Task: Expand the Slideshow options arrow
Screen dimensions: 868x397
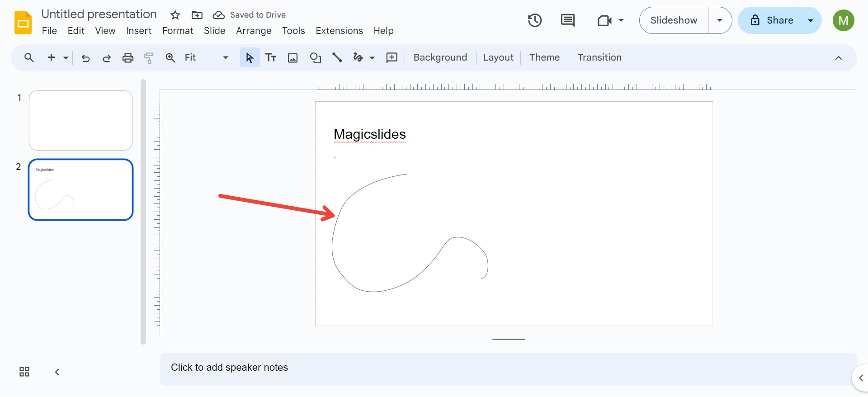Action: (720, 20)
